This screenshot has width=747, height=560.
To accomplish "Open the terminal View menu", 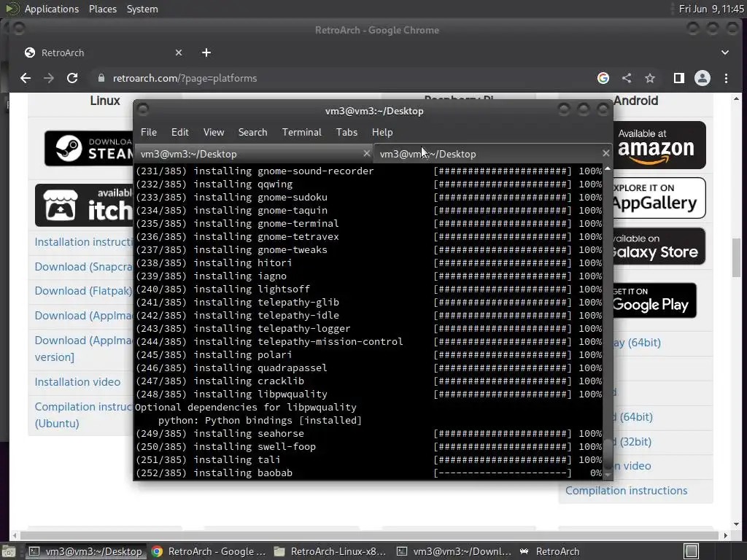I will coord(214,132).
